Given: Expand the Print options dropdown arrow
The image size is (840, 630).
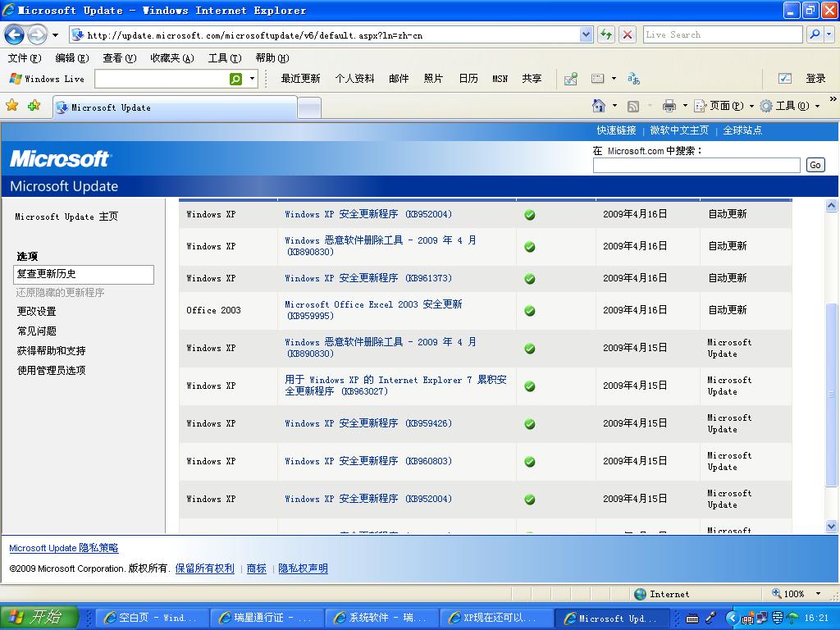Looking at the screenshot, I should pyautogui.click(x=685, y=106).
